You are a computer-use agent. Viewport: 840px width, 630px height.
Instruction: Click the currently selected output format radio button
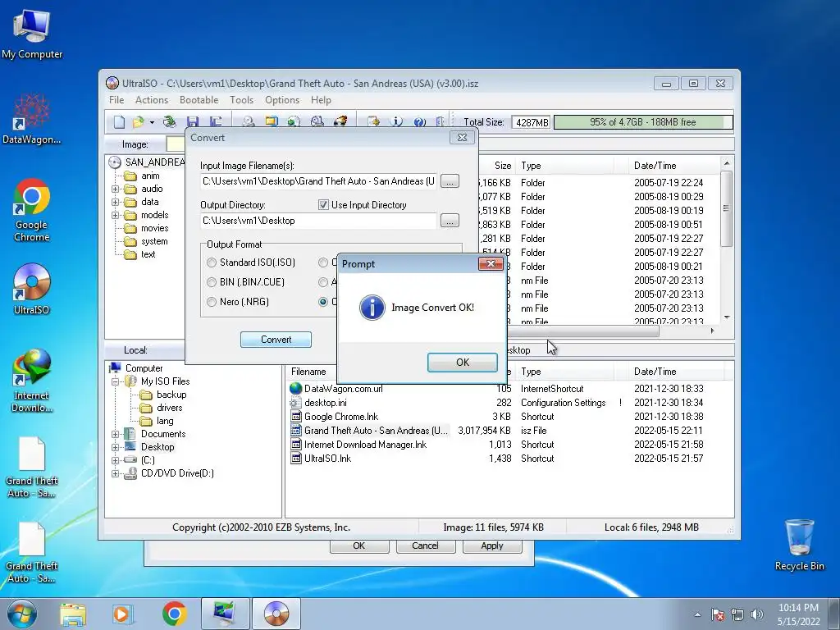(x=323, y=302)
